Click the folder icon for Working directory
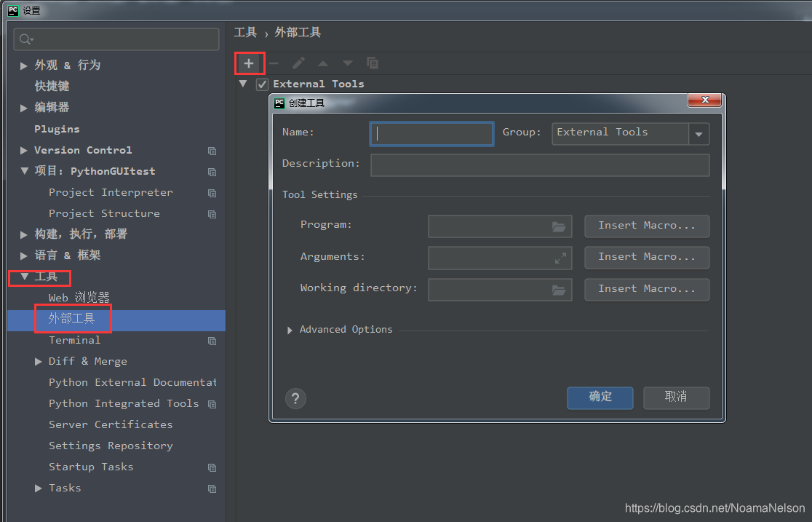Viewport: 812px width, 522px height. (x=559, y=290)
